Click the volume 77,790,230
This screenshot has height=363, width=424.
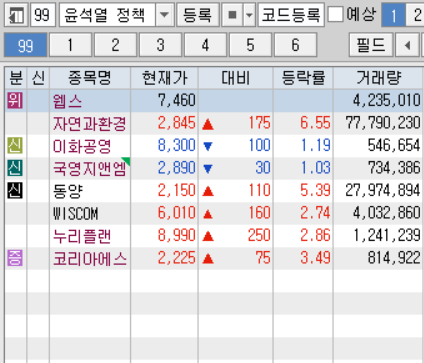[383, 123]
